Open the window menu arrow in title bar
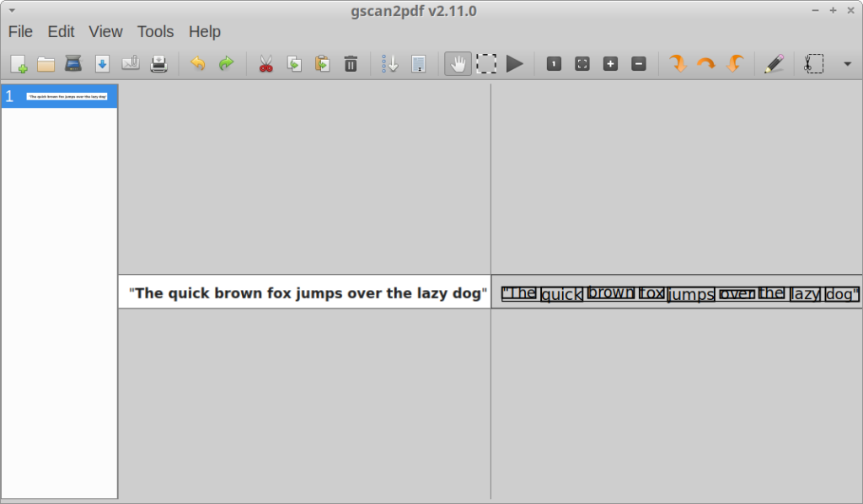Image resolution: width=863 pixels, height=504 pixels. pos(12,10)
